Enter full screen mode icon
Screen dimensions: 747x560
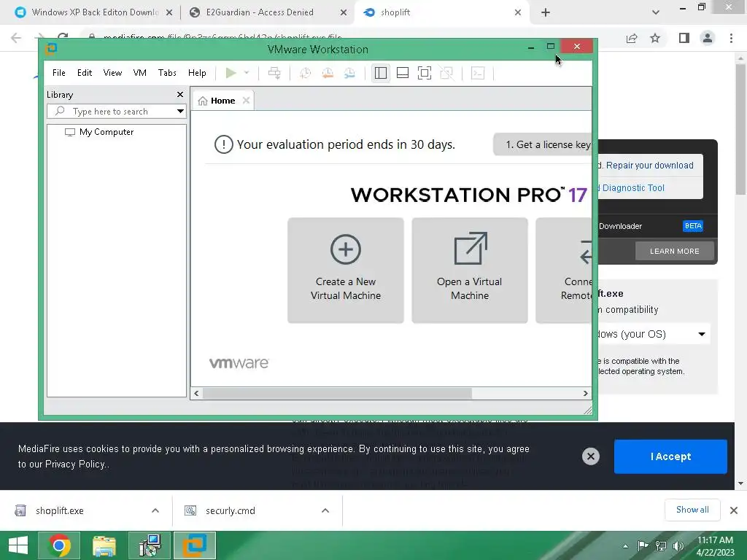pos(425,73)
